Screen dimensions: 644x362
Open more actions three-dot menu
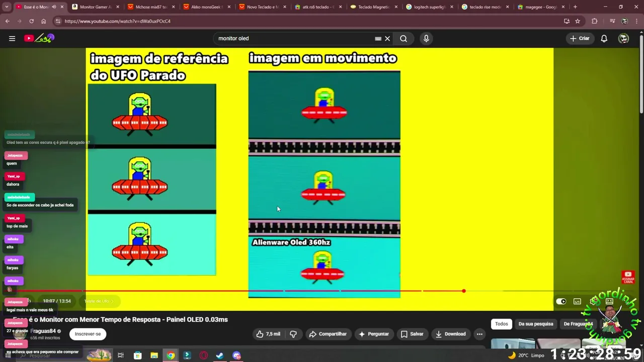[479, 334]
